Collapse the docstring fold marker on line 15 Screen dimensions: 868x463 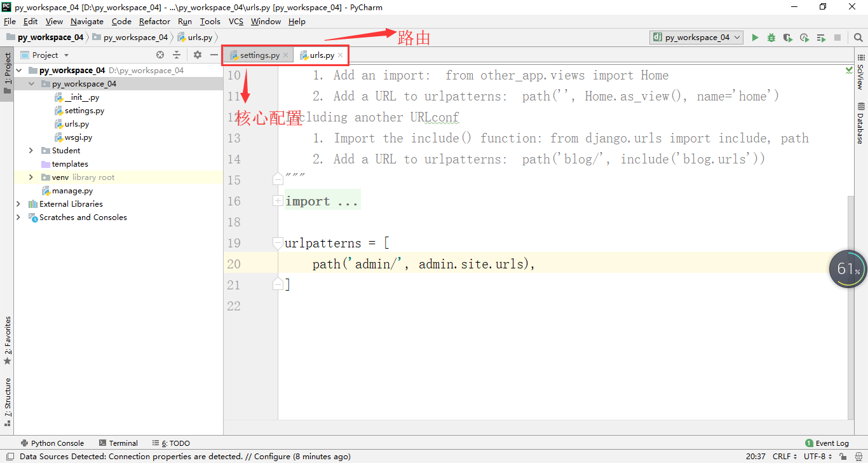coord(278,180)
